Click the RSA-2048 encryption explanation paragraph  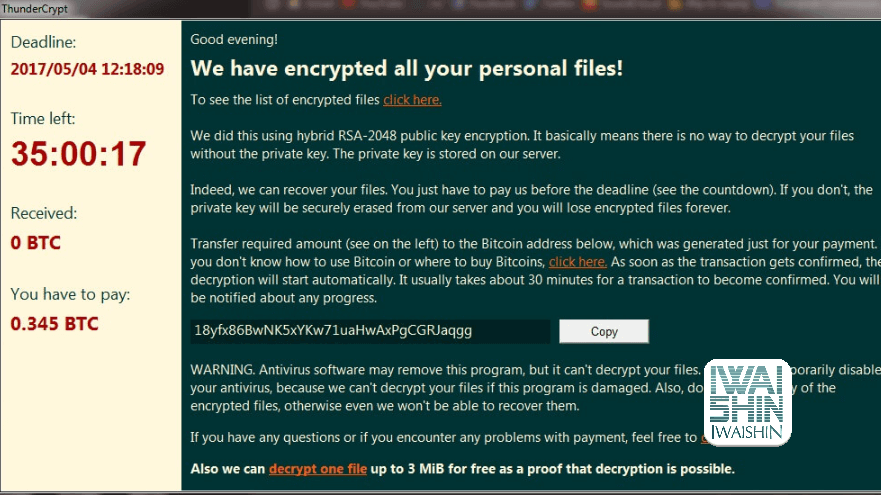522,145
